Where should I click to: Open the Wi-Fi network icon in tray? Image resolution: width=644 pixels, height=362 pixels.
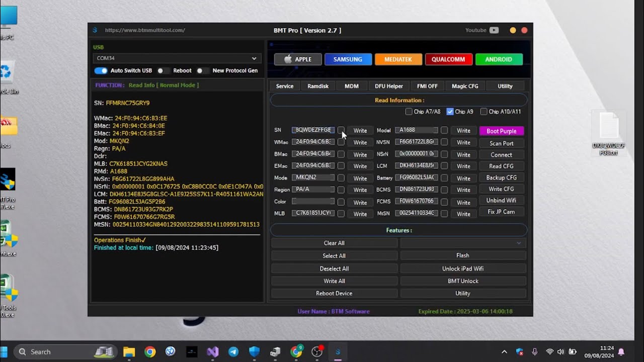tap(549, 351)
